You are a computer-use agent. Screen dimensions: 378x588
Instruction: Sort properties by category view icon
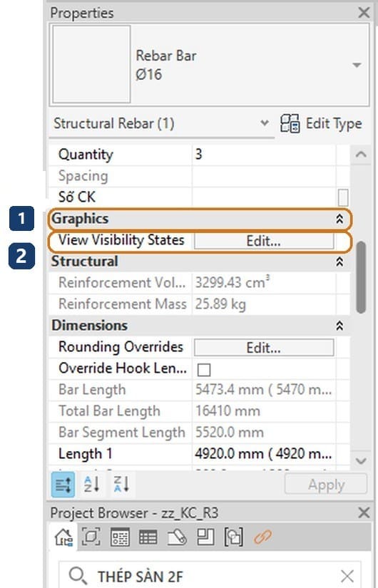click(x=63, y=485)
